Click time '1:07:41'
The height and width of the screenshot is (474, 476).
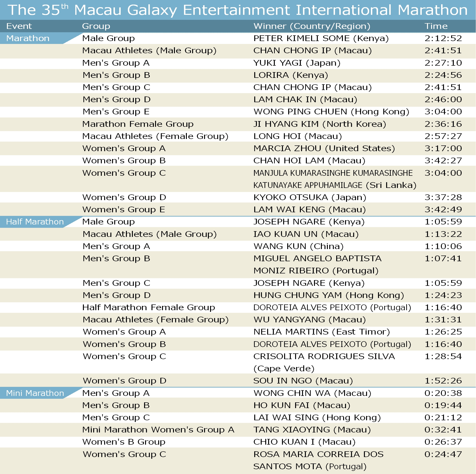coord(443,258)
